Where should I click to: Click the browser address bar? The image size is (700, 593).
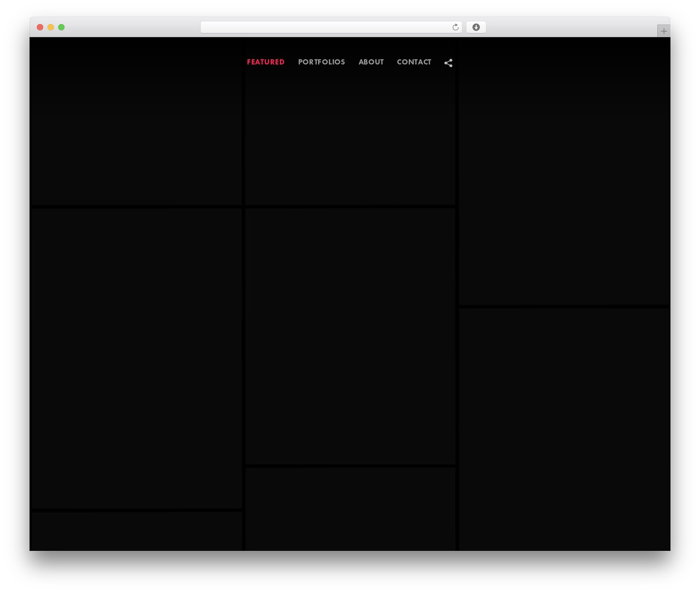click(331, 27)
